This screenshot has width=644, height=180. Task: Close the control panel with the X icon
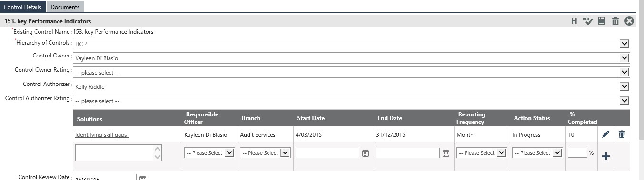click(629, 21)
